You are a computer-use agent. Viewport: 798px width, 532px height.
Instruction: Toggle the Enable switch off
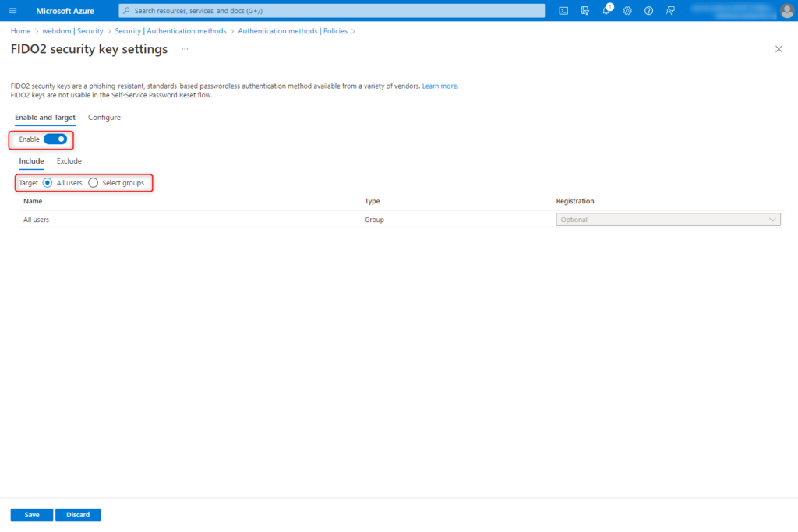(x=55, y=139)
